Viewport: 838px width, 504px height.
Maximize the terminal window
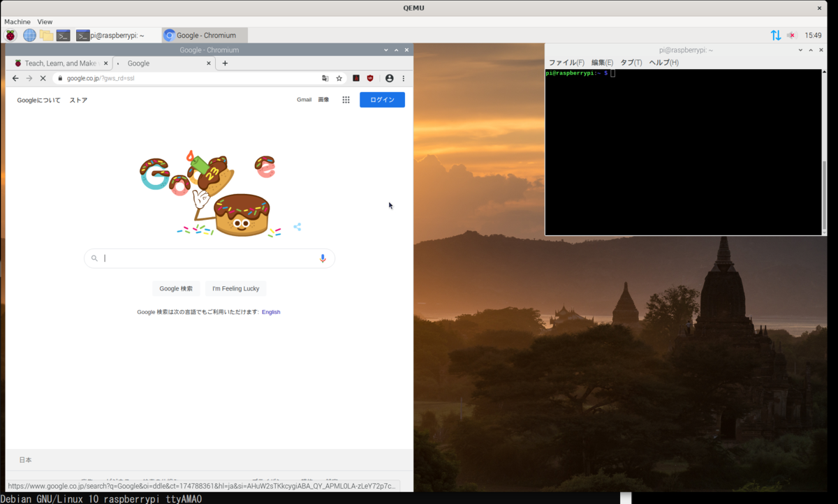811,50
